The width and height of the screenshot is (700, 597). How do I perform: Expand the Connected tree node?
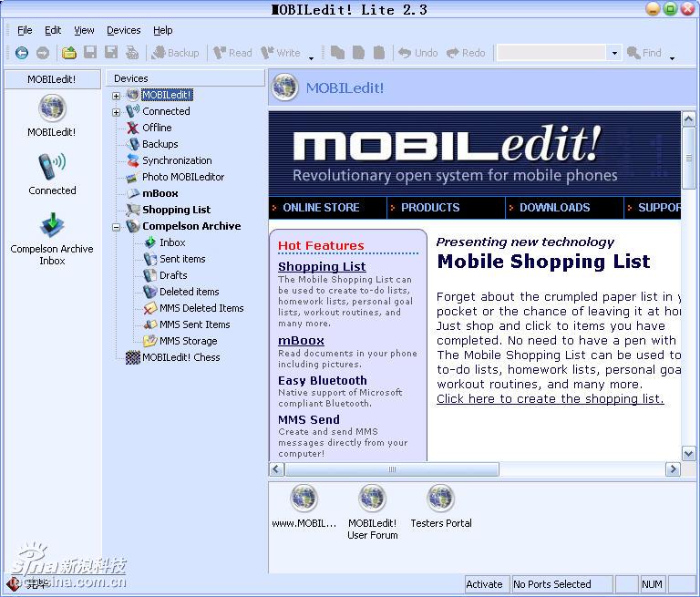[117, 112]
